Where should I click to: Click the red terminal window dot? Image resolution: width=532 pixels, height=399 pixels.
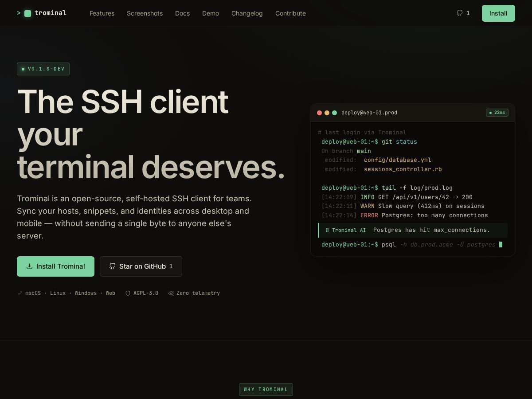click(x=319, y=113)
